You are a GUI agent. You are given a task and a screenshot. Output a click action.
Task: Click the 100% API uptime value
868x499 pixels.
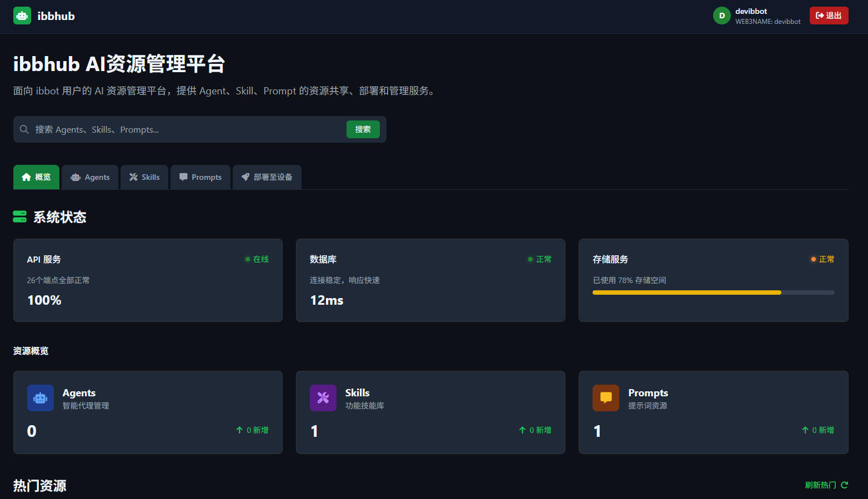(44, 300)
